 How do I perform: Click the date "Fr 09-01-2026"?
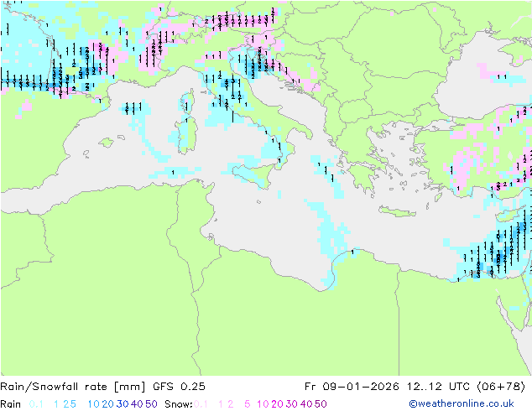click(352, 387)
